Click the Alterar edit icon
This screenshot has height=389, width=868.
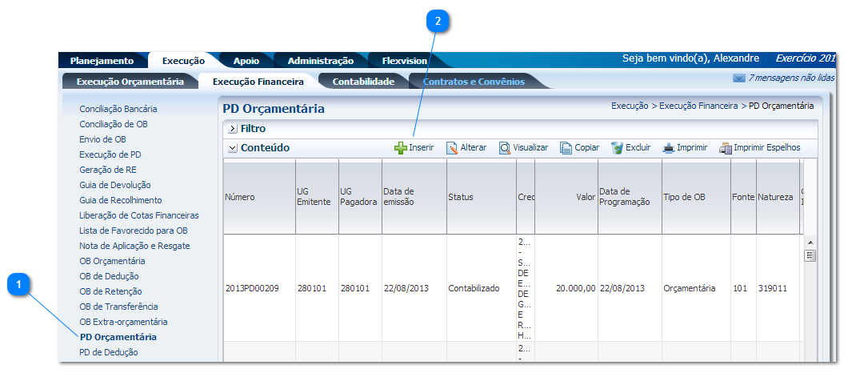pyautogui.click(x=452, y=148)
